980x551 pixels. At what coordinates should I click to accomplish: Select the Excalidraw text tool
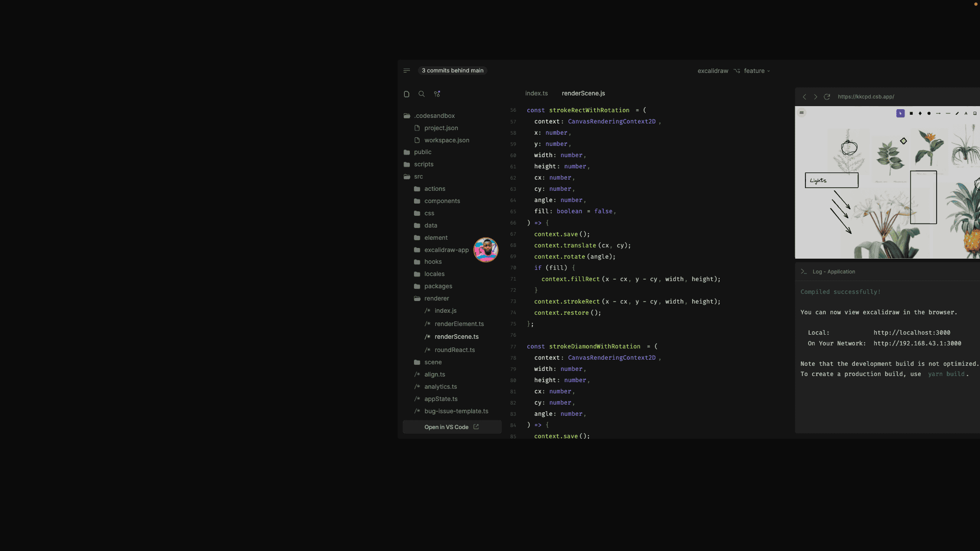(x=966, y=113)
